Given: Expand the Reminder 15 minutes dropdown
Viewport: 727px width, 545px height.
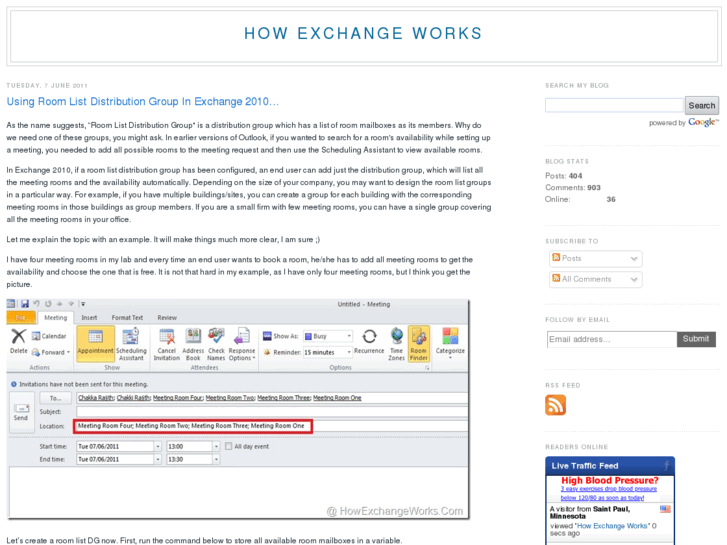Looking at the screenshot, I should pos(349,352).
